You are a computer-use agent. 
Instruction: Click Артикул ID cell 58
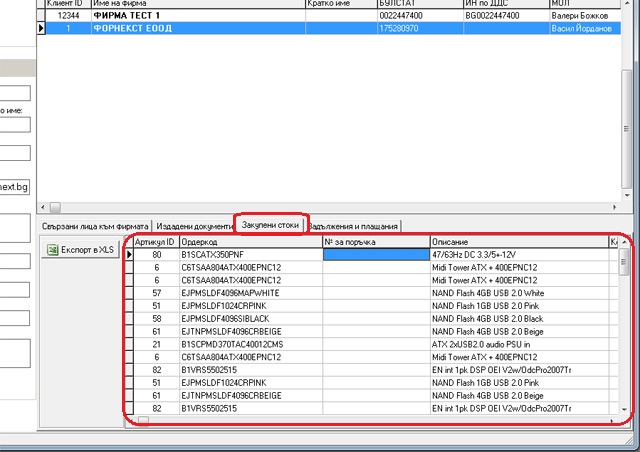pos(157,318)
